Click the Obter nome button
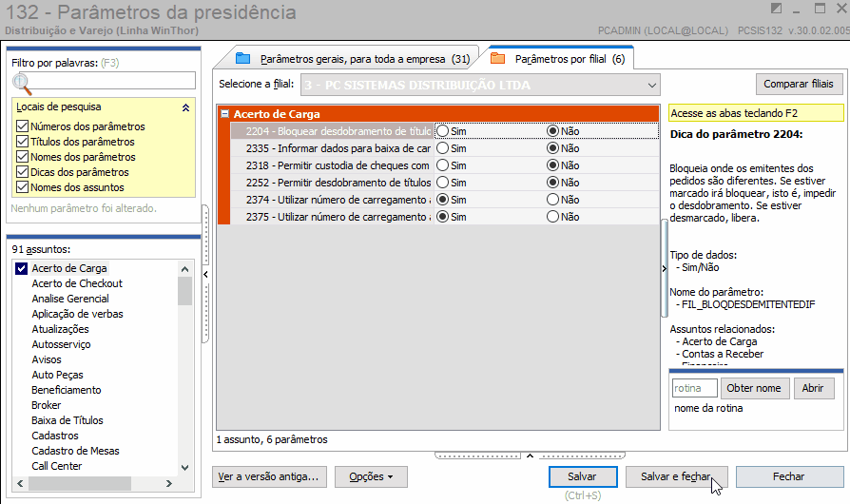Viewport: 850px width, 504px height. (755, 388)
